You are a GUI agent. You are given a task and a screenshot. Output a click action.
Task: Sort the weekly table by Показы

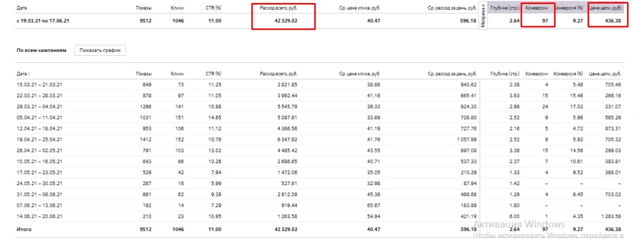click(143, 74)
